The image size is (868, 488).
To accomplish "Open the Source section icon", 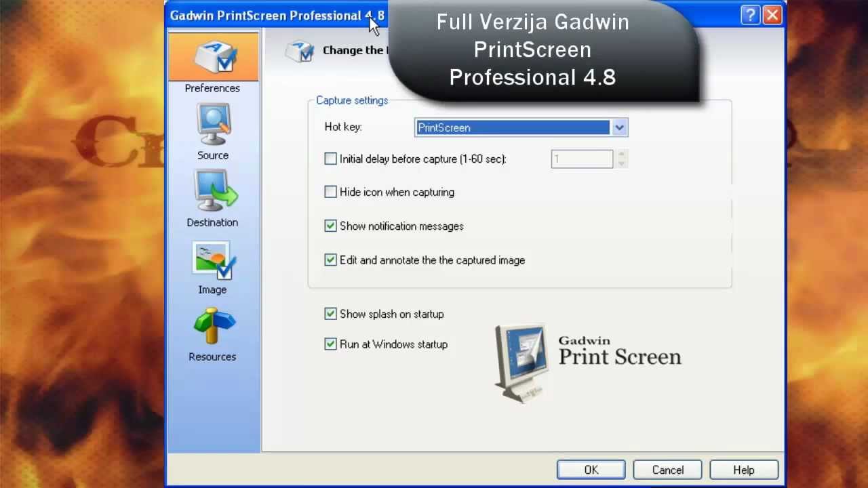I will pyautogui.click(x=214, y=124).
